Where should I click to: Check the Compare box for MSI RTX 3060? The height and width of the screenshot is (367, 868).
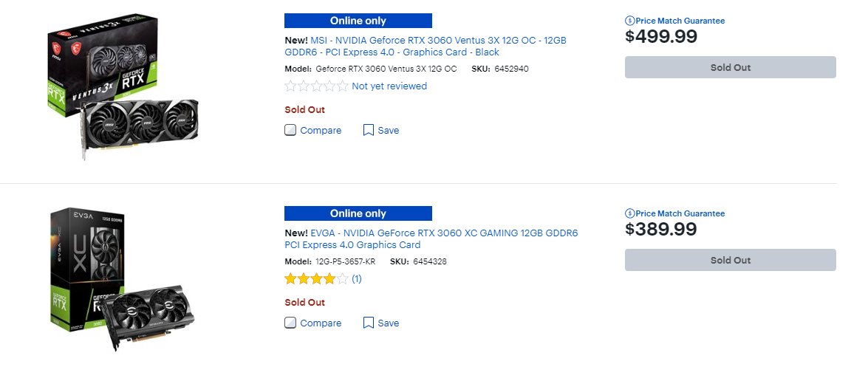(x=290, y=130)
